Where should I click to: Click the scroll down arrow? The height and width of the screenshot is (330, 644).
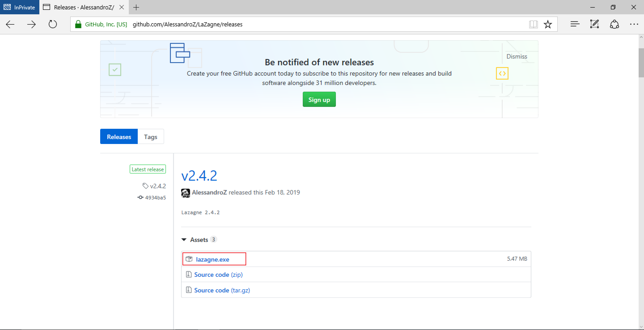click(x=641, y=327)
